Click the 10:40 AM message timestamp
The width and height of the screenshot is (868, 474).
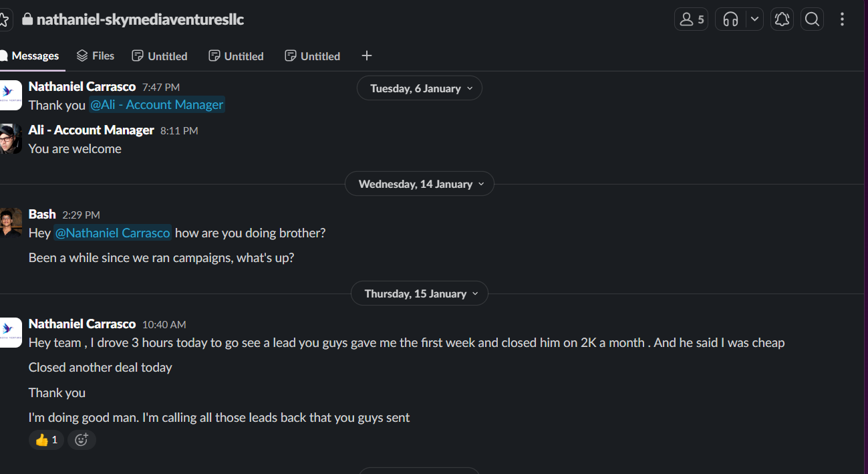[164, 325]
